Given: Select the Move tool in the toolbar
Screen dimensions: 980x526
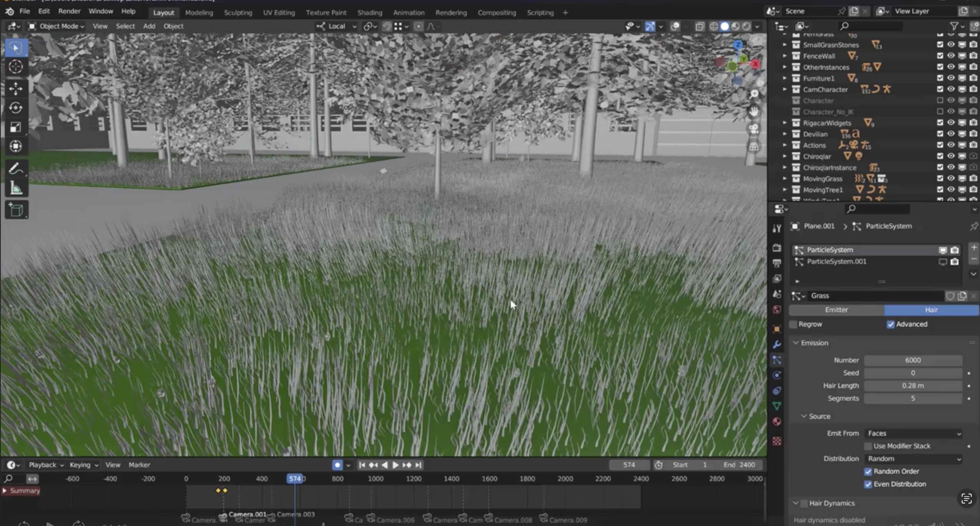Looking at the screenshot, I should [x=16, y=89].
